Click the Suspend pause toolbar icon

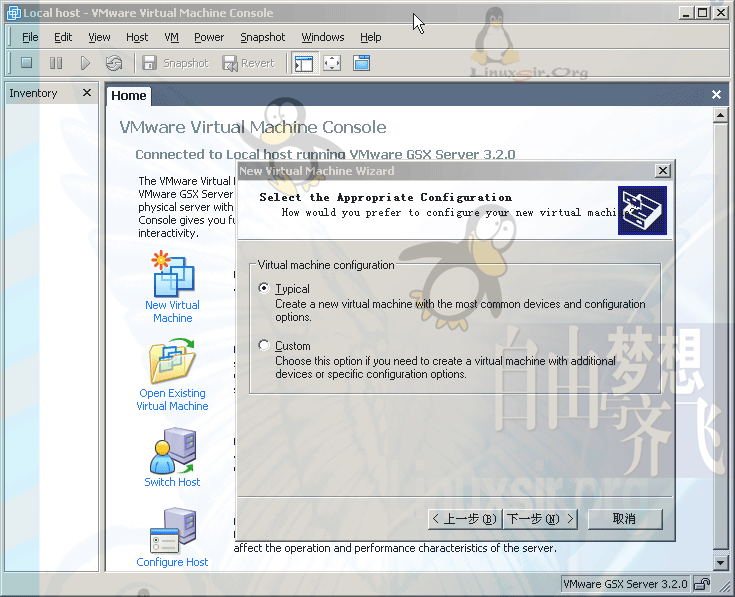point(56,62)
